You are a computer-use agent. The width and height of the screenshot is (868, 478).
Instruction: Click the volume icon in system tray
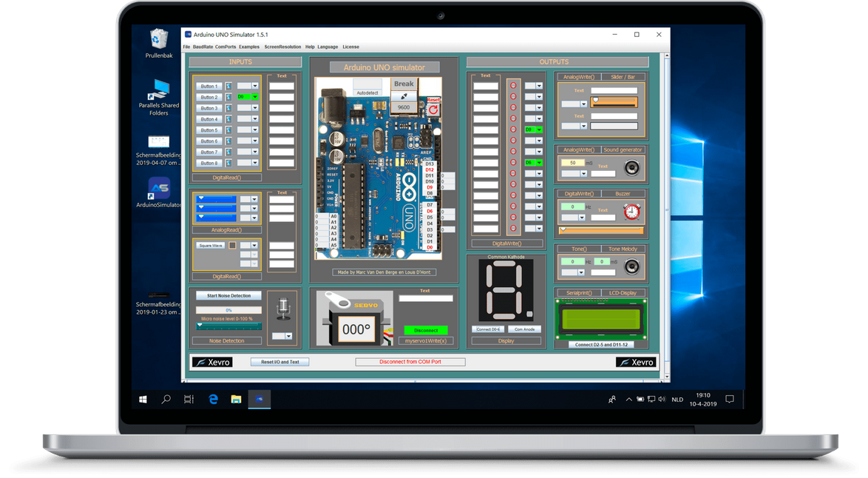pyautogui.click(x=662, y=400)
